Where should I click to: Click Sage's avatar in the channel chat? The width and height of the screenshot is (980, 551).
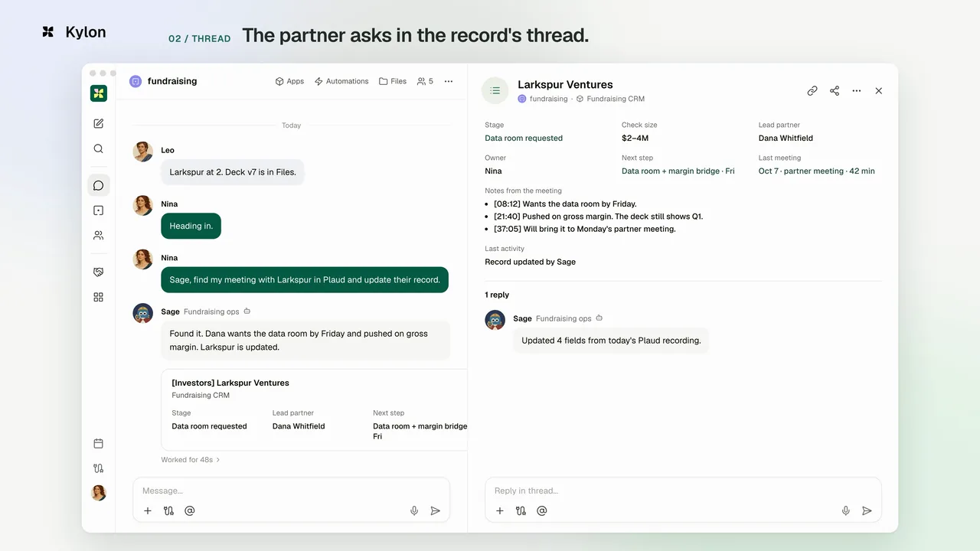click(x=143, y=313)
